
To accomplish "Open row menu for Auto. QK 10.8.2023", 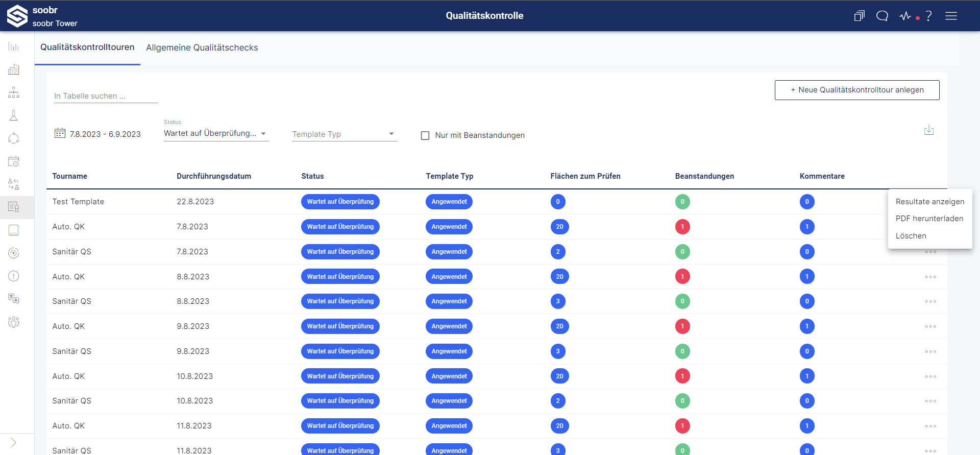I will tap(930, 376).
